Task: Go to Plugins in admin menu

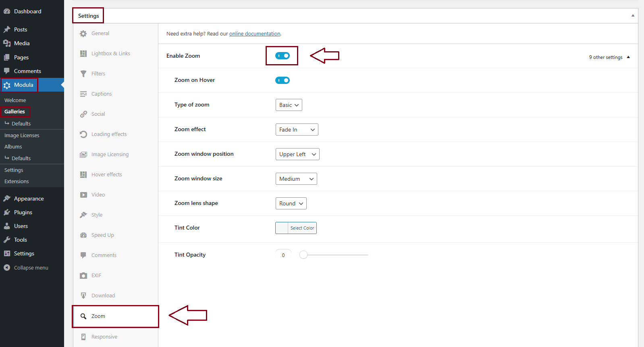Action: coord(23,212)
